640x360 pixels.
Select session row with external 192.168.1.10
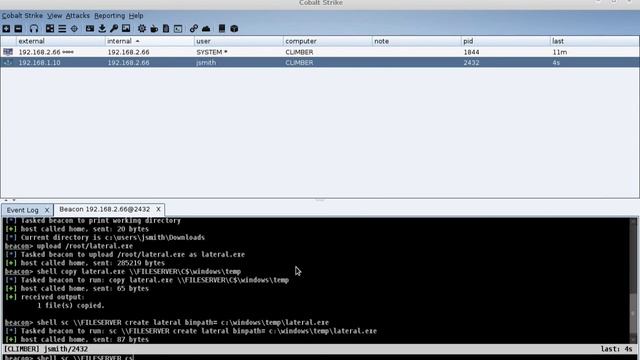point(320,62)
